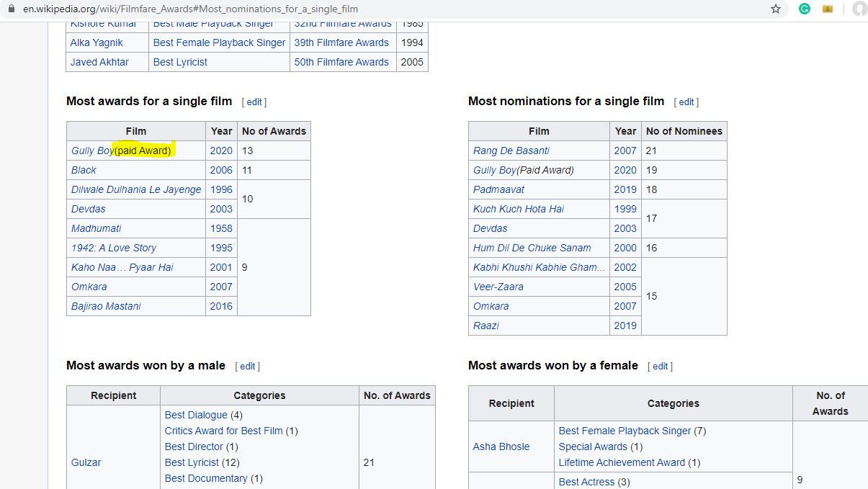Image resolution: width=868 pixels, height=489 pixels.
Task: Open Asha Bhosle's Special Awards link
Action: (x=593, y=447)
